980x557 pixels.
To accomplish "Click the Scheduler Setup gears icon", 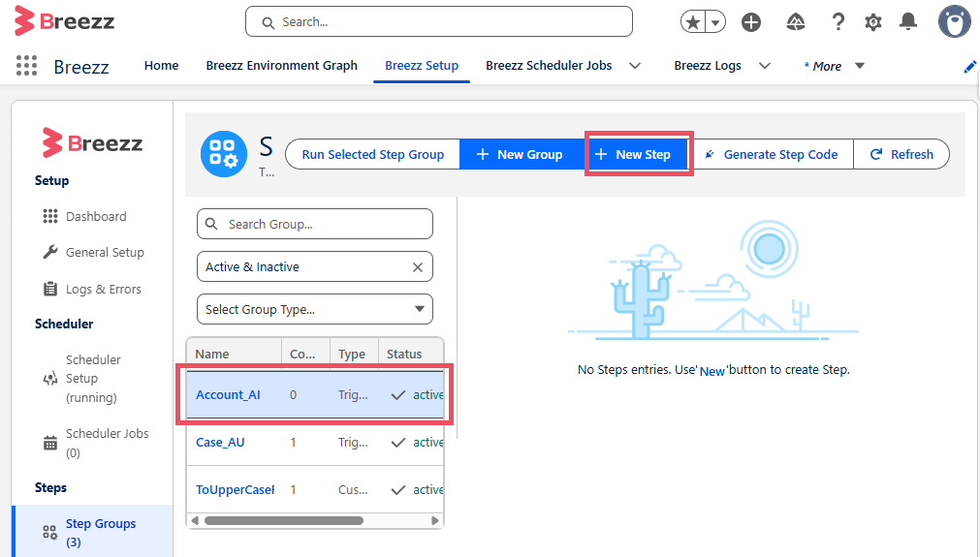I will pos(50,379).
